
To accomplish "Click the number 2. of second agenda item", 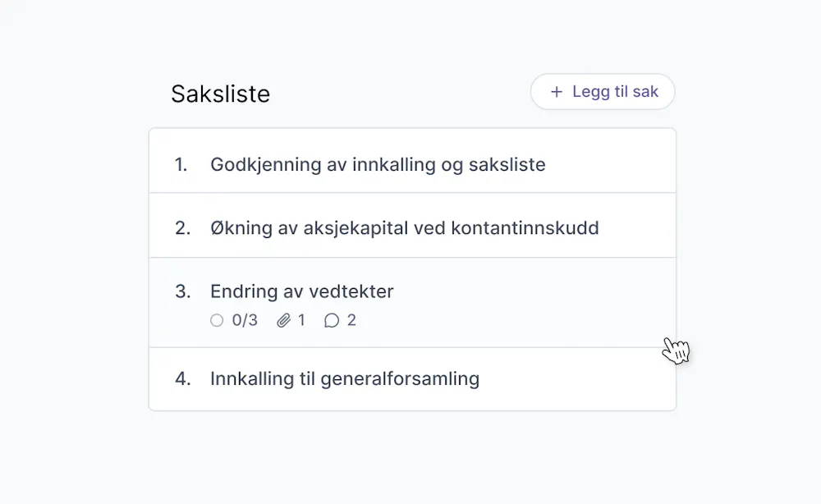I will 183,228.
